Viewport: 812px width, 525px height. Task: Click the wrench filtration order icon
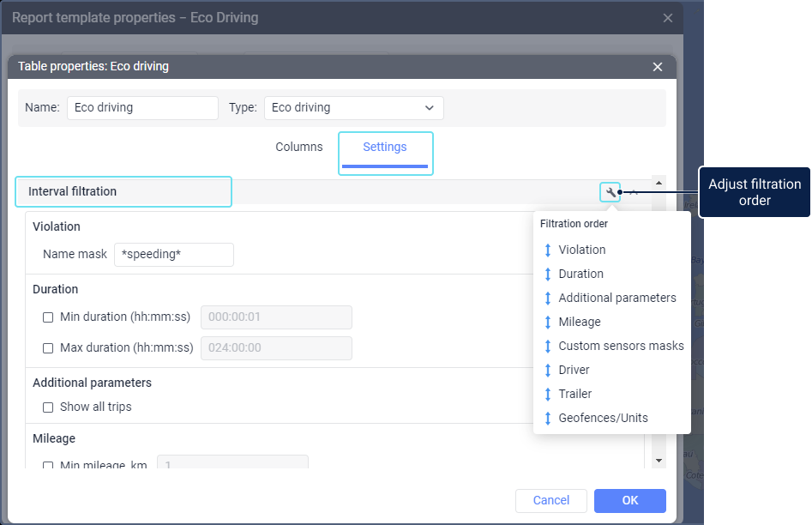pyautogui.click(x=610, y=192)
